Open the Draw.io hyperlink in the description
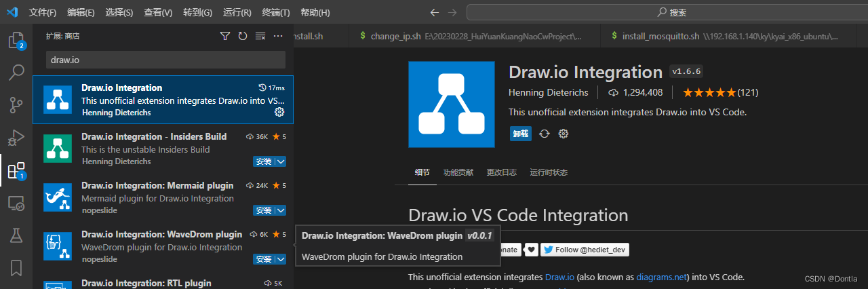This screenshot has height=289, width=868. [x=560, y=277]
